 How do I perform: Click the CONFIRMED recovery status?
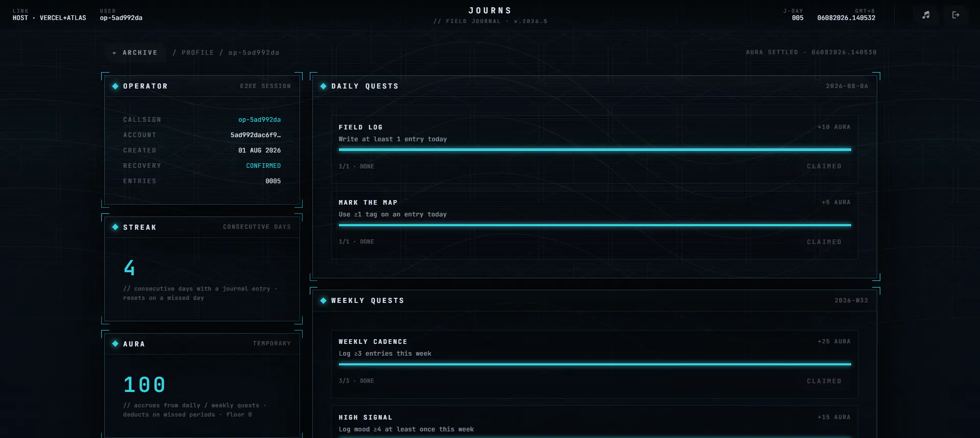(263, 166)
